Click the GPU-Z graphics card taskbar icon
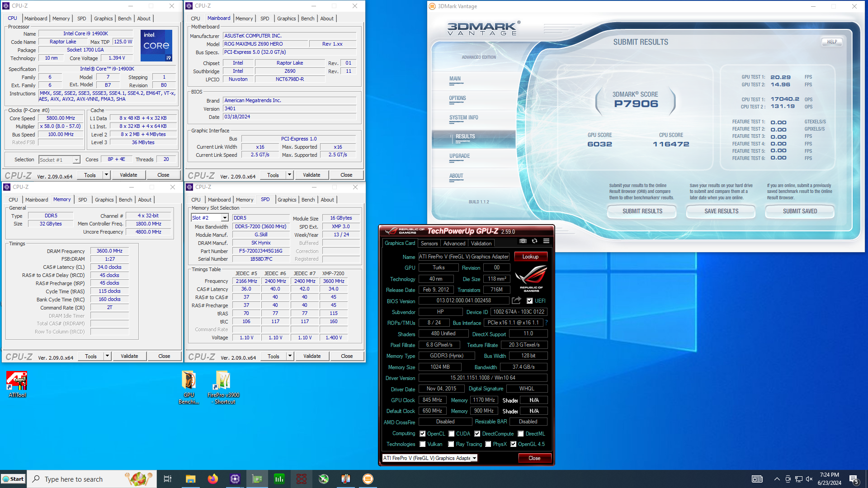The width and height of the screenshot is (868, 488). click(257, 479)
